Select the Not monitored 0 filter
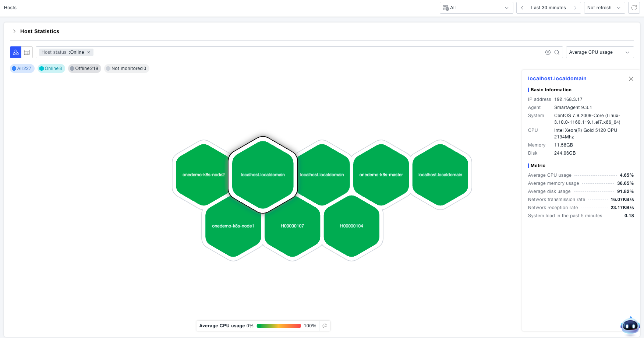 click(126, 68)
